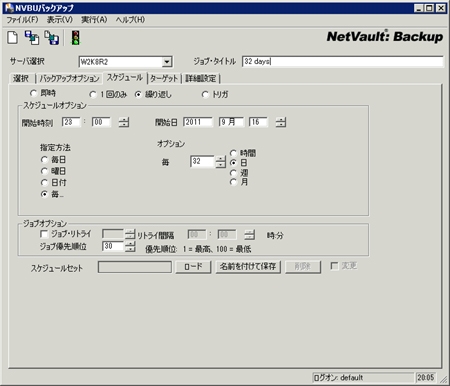Open the 詳細設定 tab
The height and width of the screenshot is (386, 450).
[201, 79]
